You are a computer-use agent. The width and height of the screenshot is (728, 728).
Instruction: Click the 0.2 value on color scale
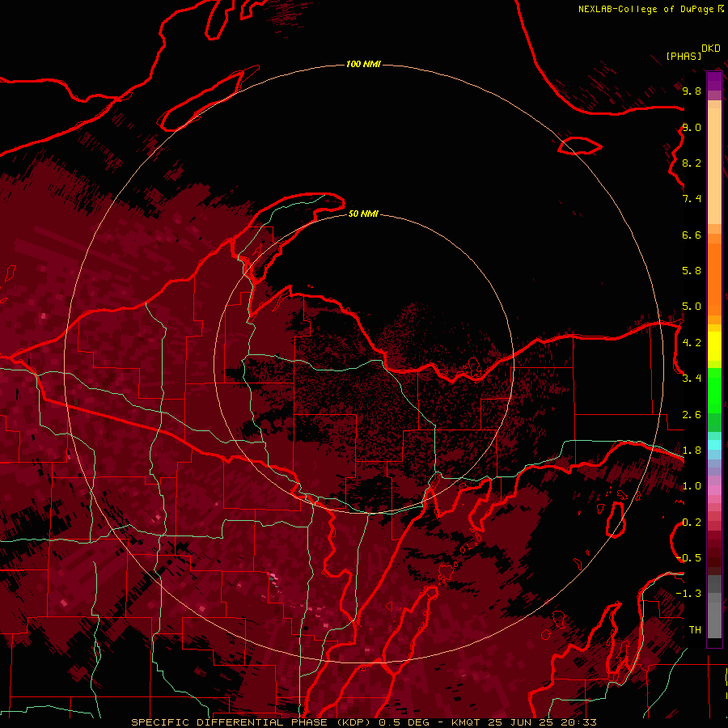(x=692, y=523)
